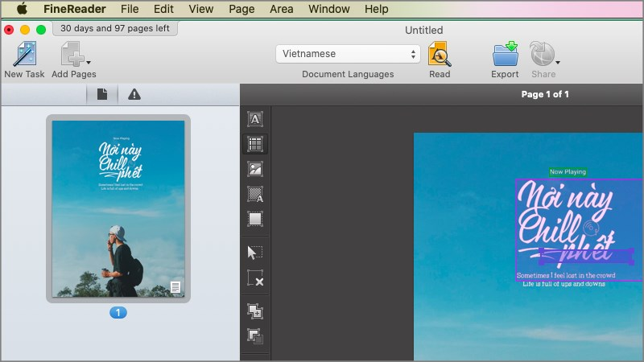Screen dimensions: 644x362
Task: Choose the Select Area arrow tool
Action: coord(255,253)
